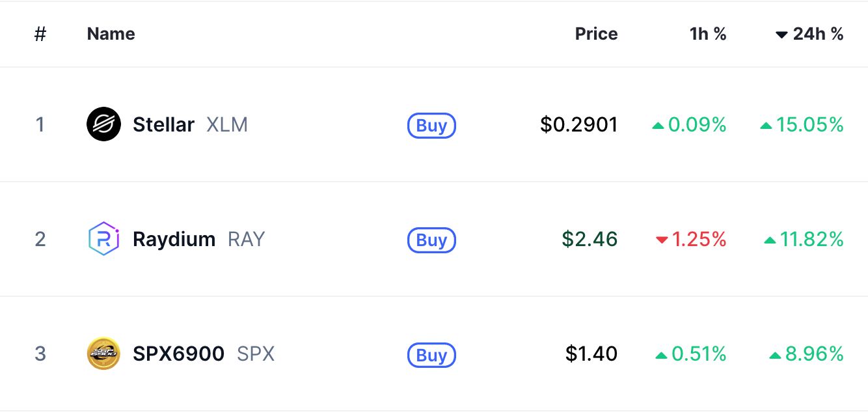Open the Stellar coin name link
868x418 pixels.
coord(163,124)
